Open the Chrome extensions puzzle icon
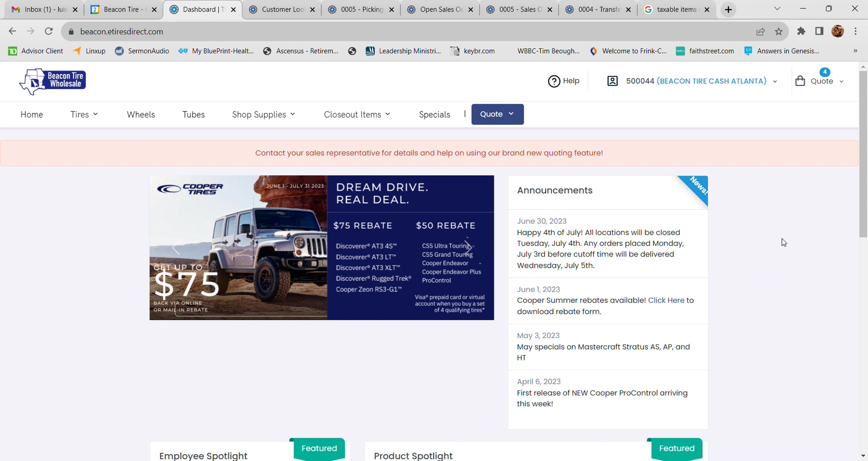 click(801, 31)
